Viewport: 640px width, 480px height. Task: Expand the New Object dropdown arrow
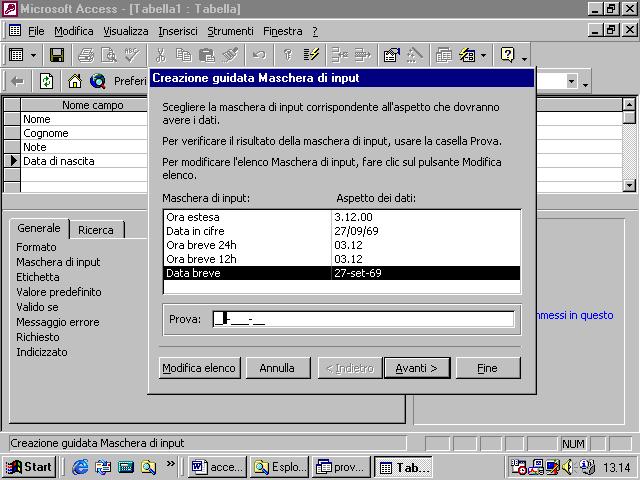click(x=484, y=55)
